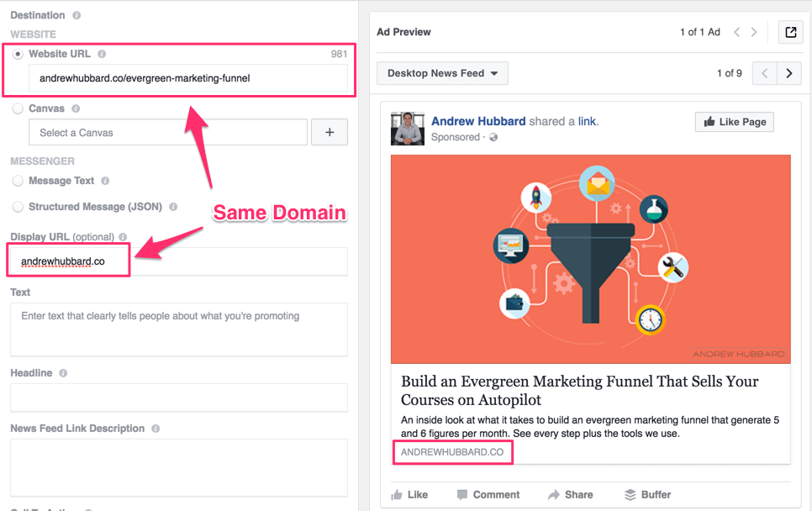Click the info icon next to Website URL
The height and width of the screenshot is (511, 812).
coord(102,54)
